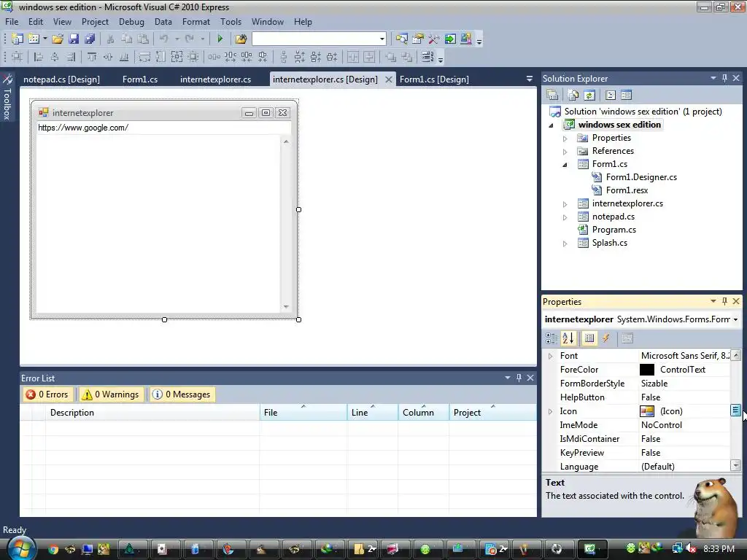Click the Undo toolbar icon

click(x=164, y=39)
